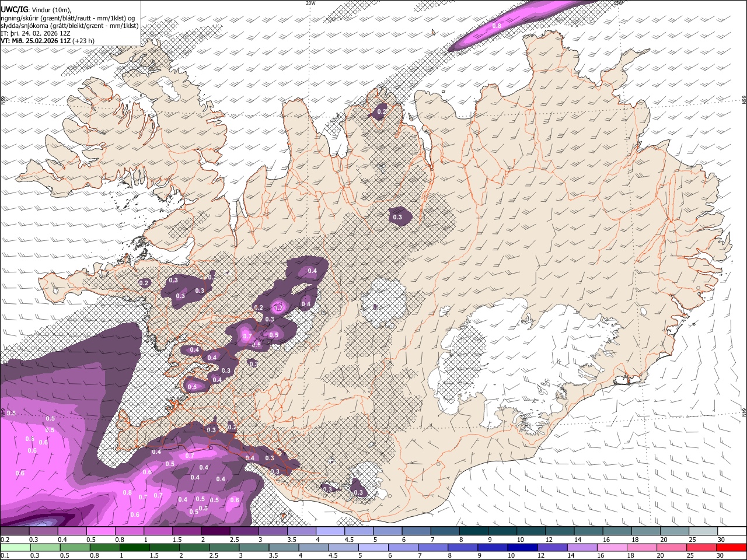Image resolution: width=747 pixels, height=560 pixels.
Task: Click the pale grey 25–30 upper legend swatch
Action: pos(703,531)
